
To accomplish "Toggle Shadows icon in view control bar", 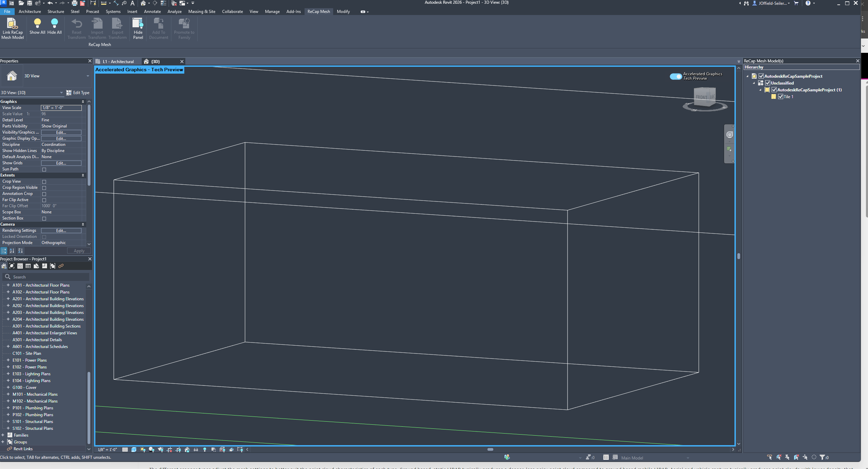I will [152, 450].
